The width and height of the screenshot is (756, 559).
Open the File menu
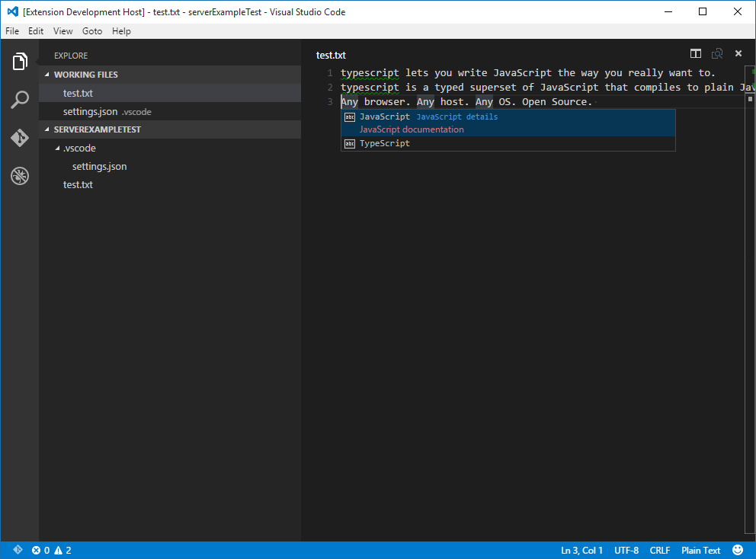pyautogui.click(x=12, y=31)
